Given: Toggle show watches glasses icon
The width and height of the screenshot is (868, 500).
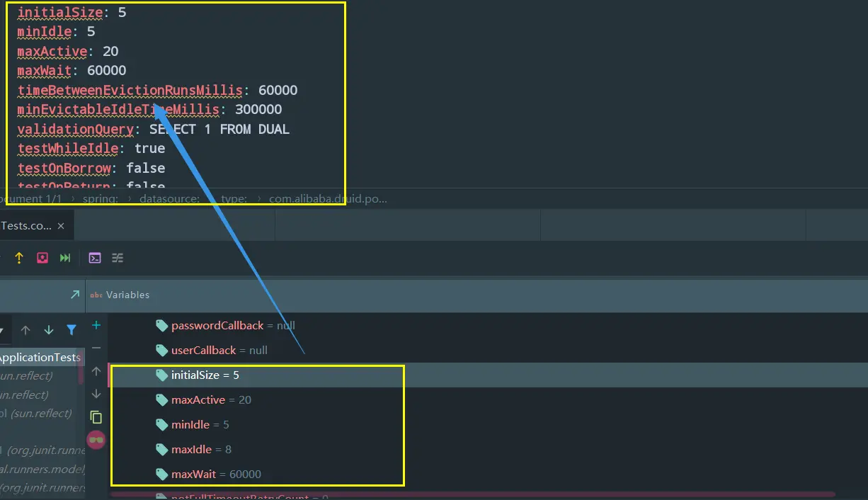Looking at the screenshot, I should click(96, 440).
